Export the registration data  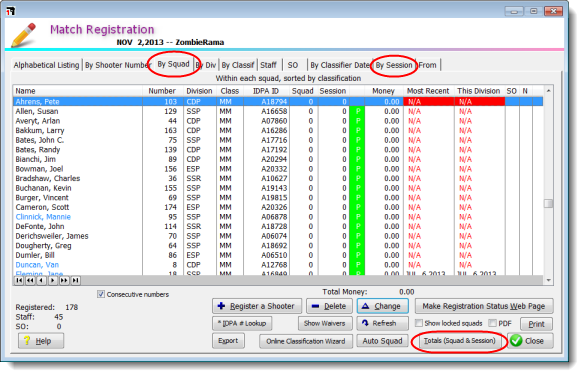228,341
